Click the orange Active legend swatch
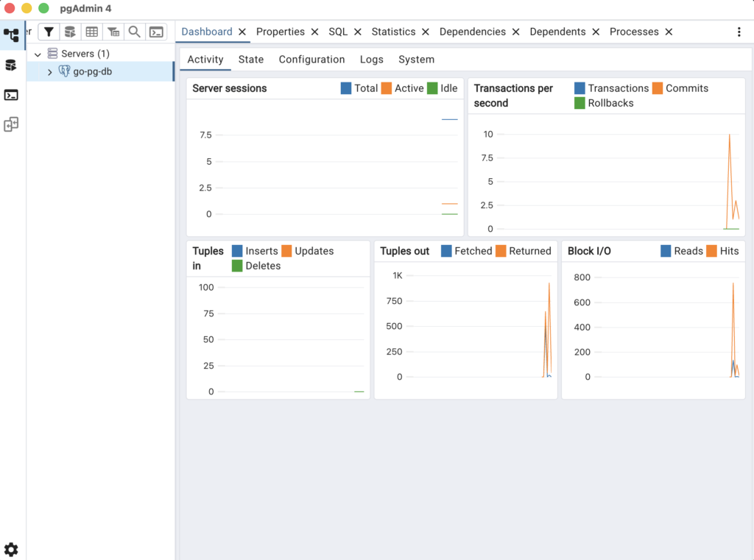Image resolution: width=754 pixels, height=560 pixels. tap(386, 88)
